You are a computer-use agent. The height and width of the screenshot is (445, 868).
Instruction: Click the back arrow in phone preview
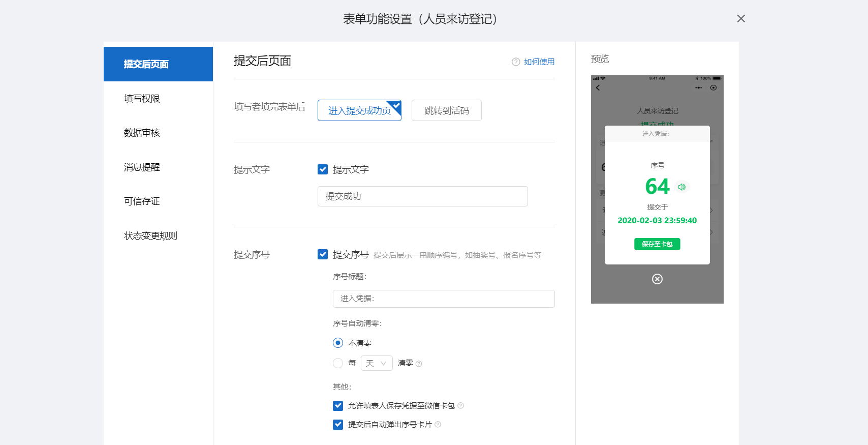[x=598, y=87]
